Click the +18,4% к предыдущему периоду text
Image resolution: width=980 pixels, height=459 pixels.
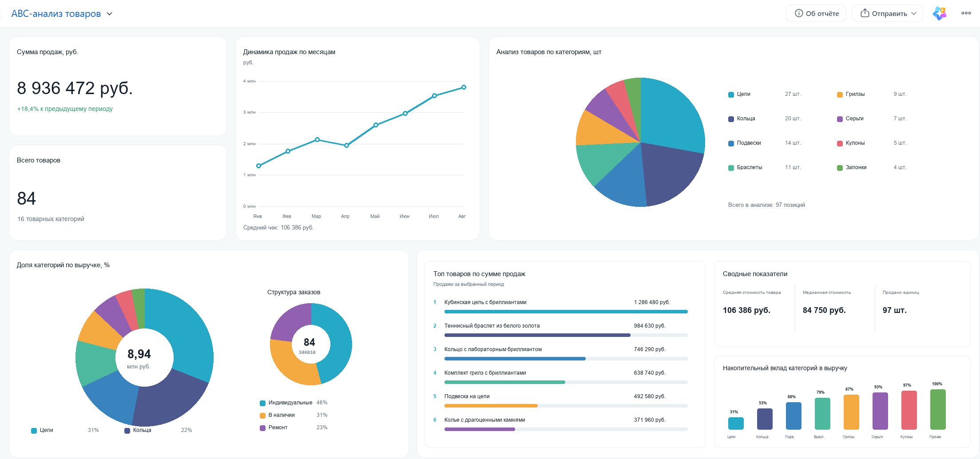(65, 109)
